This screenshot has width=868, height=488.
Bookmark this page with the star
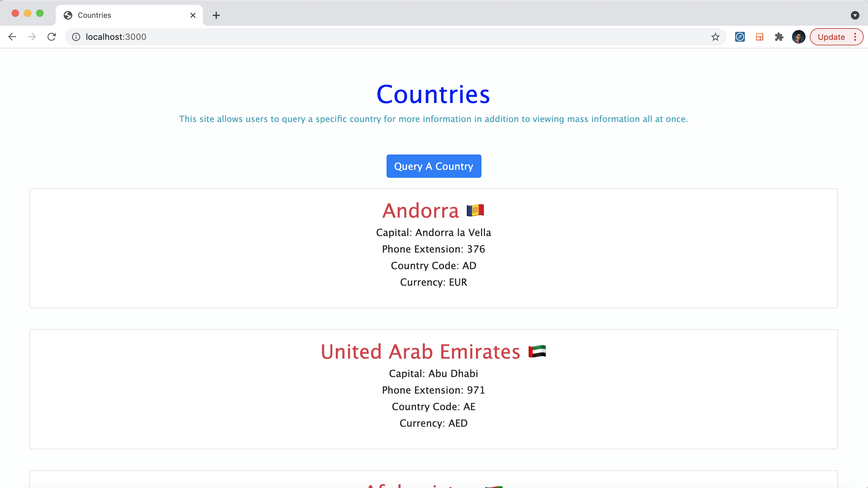click(715, 37)
